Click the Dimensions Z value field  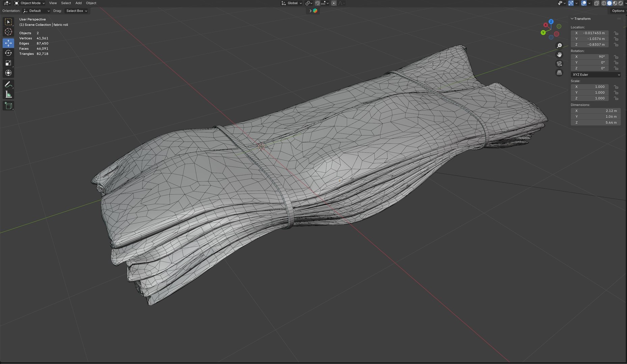click(x=596, y=123)
